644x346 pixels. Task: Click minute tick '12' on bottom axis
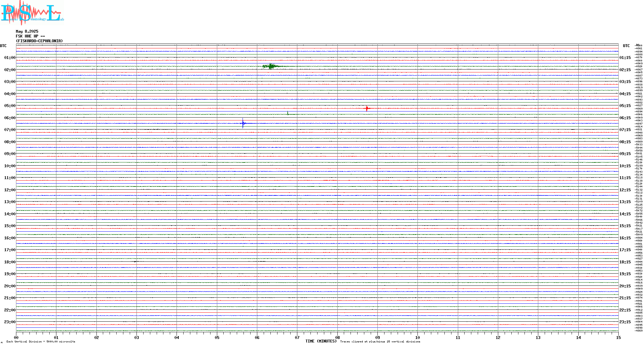coord(498,337)
